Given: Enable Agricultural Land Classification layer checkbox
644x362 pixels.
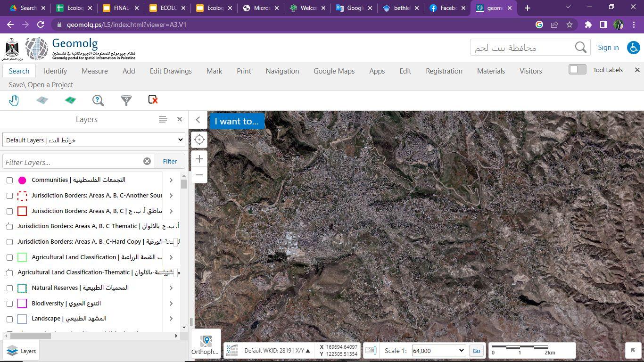Looking at the screenshot, I should click(9, 257).
